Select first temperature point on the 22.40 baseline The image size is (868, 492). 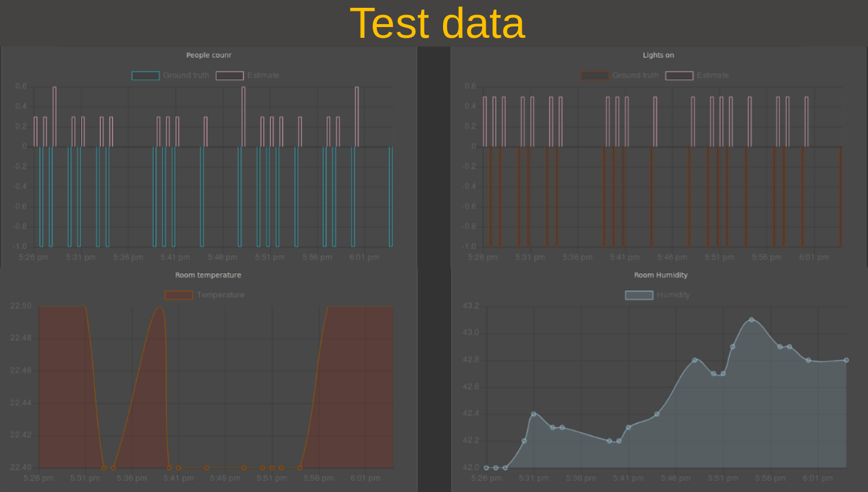[104, 467]
